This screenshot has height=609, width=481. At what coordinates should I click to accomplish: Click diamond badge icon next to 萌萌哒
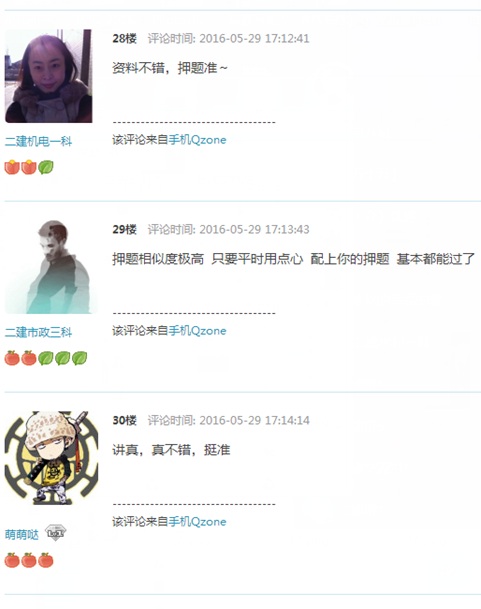point(55,532)
